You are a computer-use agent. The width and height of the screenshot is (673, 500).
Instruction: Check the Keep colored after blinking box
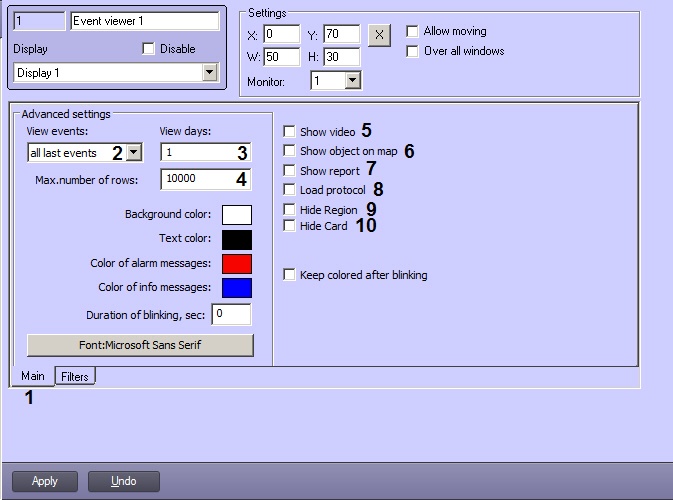pos(290,275)
